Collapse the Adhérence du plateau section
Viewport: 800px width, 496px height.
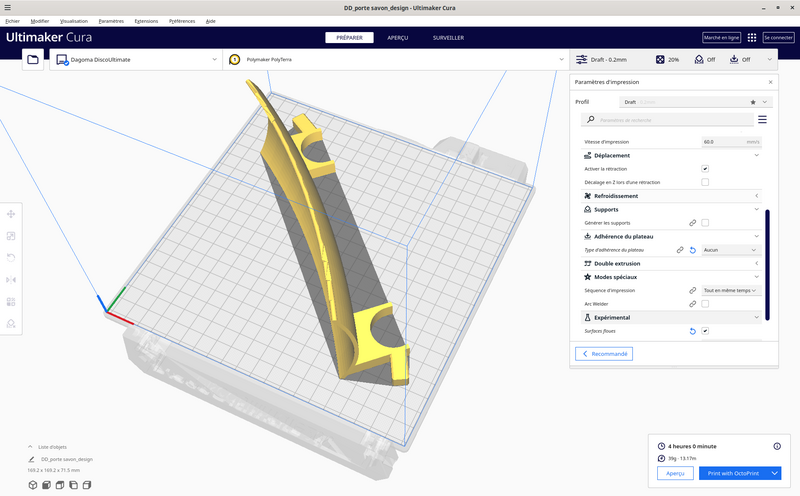tap(671, 237)
